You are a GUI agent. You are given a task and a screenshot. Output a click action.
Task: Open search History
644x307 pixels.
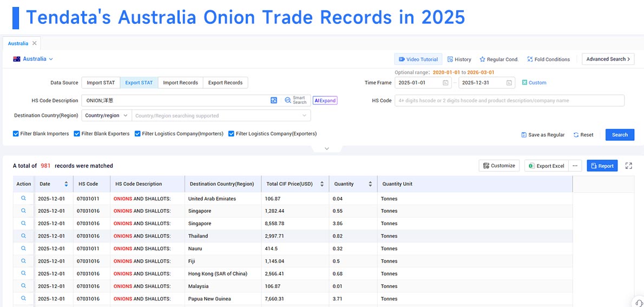coord(459,59)
